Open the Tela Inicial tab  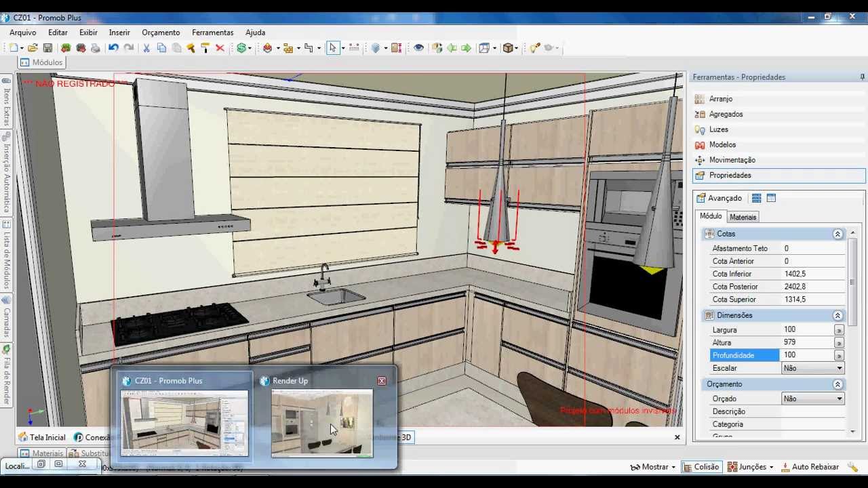tap(42, 437)
